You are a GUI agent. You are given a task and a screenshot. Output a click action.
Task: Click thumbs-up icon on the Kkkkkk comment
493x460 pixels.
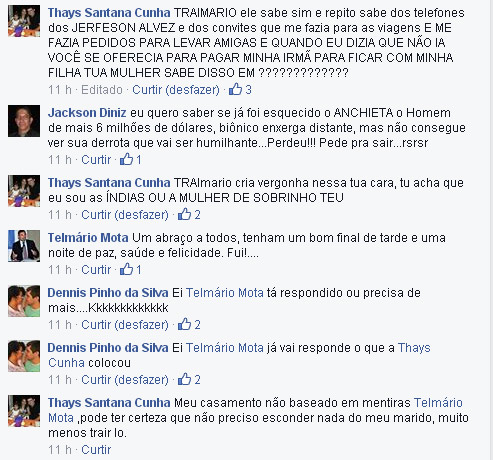tap(184, 324)
